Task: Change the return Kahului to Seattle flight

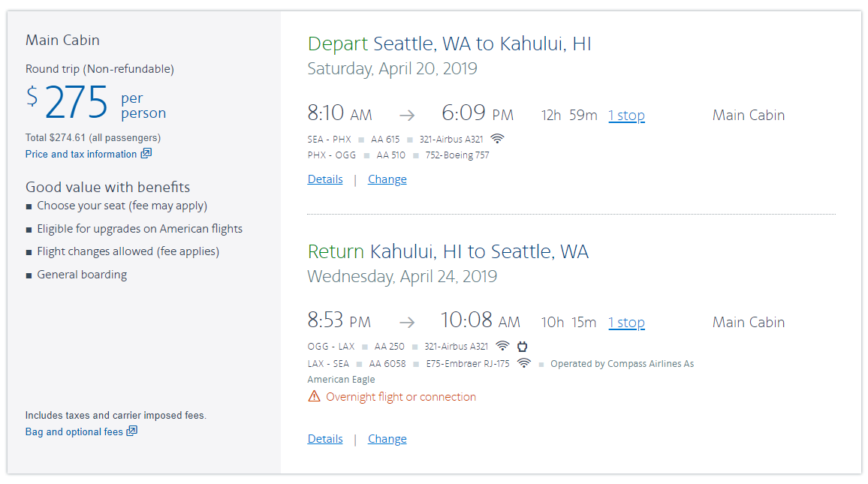Action: click(x=387, y=439)
